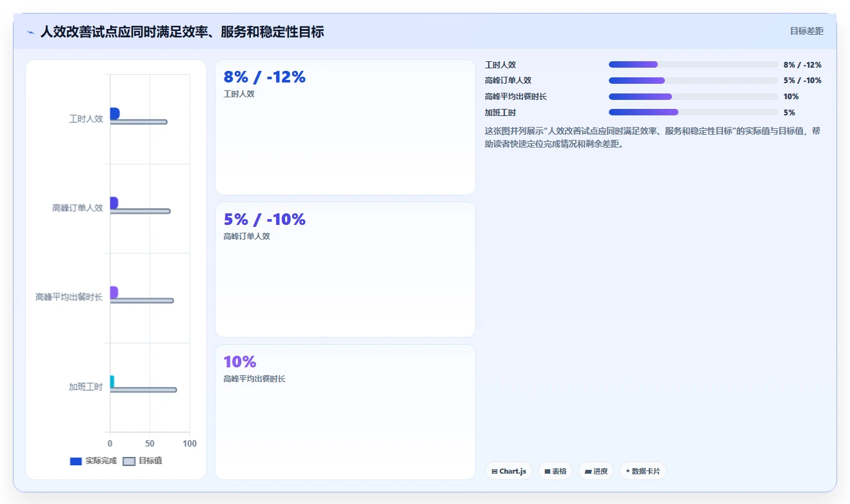
Task: Click the 50 tick on chart axis
Action: [x=150, y=443]
